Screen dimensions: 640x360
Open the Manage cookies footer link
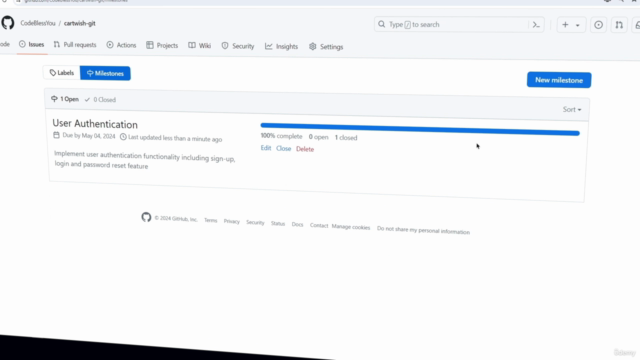(x=351, y=227)
